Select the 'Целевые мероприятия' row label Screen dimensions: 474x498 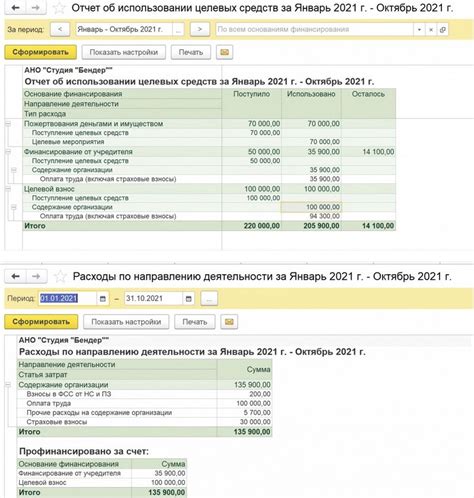[68, 142]
